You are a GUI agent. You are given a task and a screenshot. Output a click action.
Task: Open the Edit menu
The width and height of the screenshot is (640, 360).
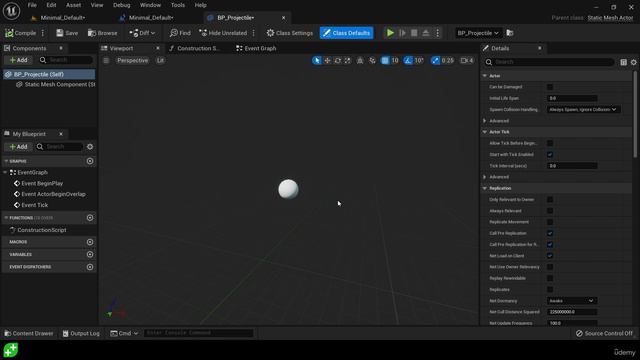point(51,5)
